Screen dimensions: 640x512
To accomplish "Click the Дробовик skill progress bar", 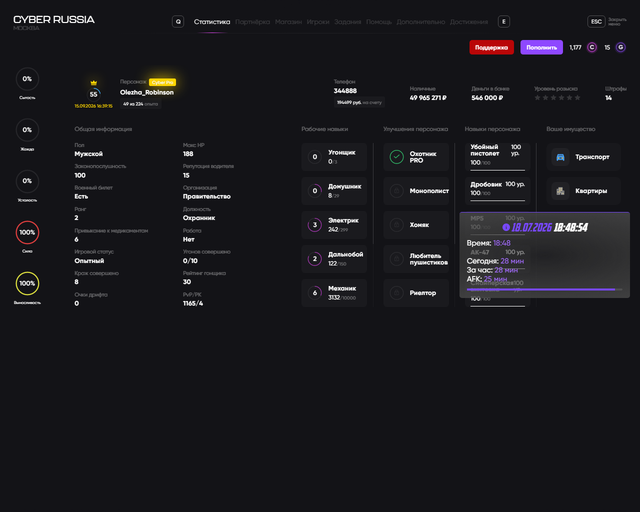I will click(498, 200).
